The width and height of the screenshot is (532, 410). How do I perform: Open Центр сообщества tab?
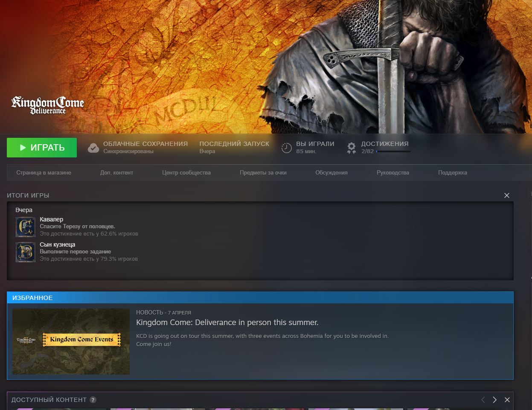(186, 173)
